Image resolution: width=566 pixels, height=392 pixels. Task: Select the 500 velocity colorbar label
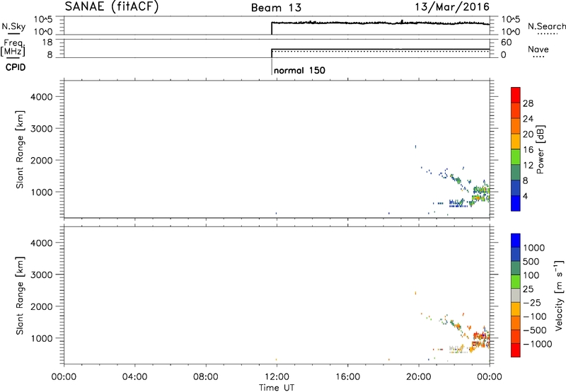coord(531,261)
